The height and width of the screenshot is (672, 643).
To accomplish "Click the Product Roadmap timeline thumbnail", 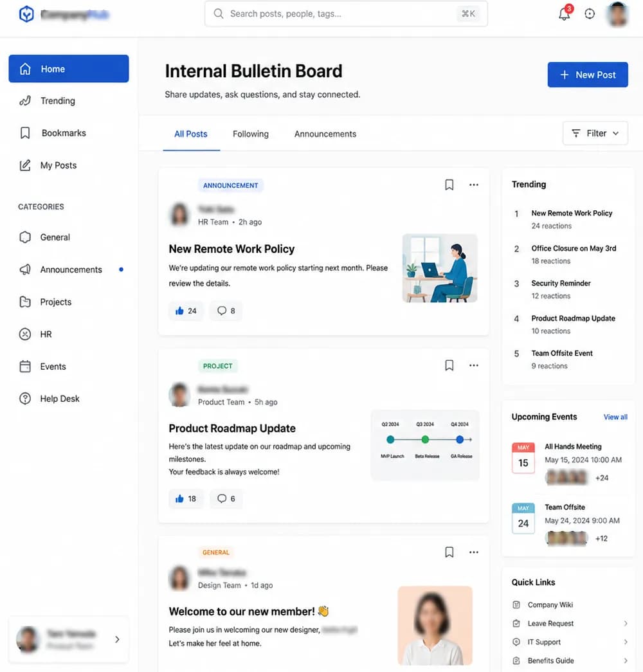I will (x=425, y=445).
